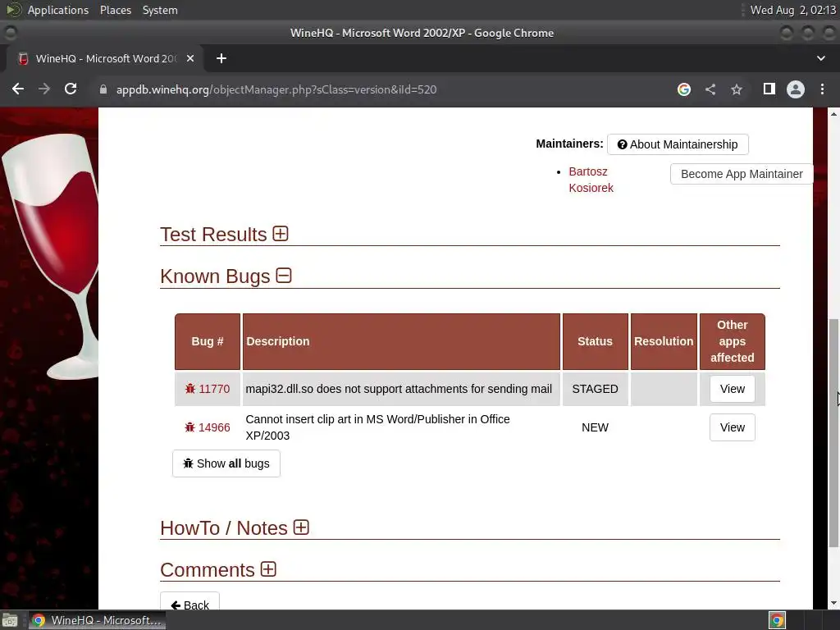The height and width of the screenshot is (630, 840).
Task: Expand the HowTo / Notes section
Action: pos(301,527)
